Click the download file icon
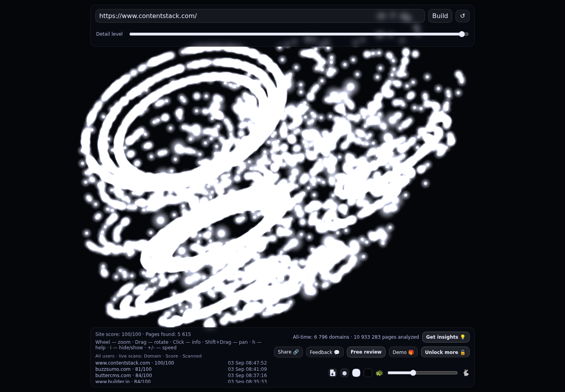565x392 pixels. pyautogui.click(x=333, y=373)
